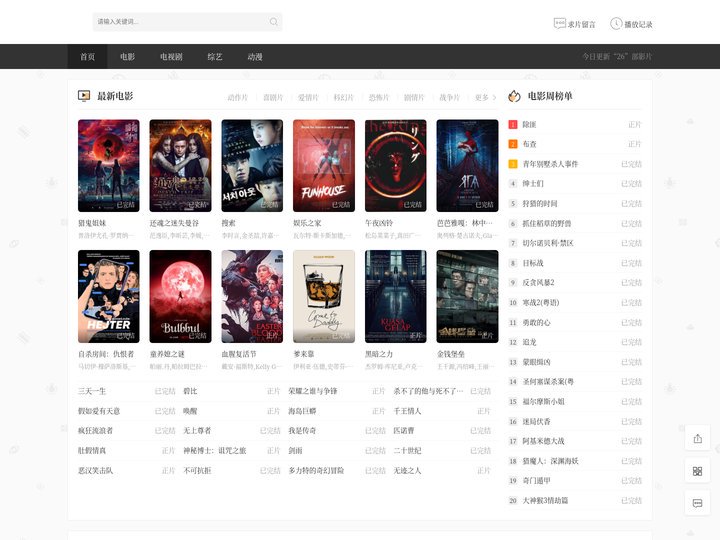Viewport: 720px width, 540px height.
Task: Open the 电视剧 nav tab
Action: point(171,56)
